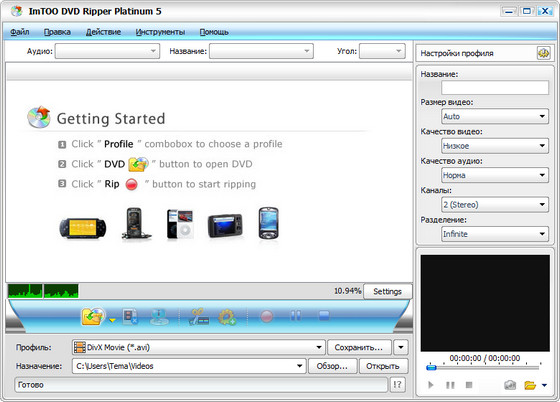Click the preview seek slider handle
560x402 pixels.
[x=431, y=367]
